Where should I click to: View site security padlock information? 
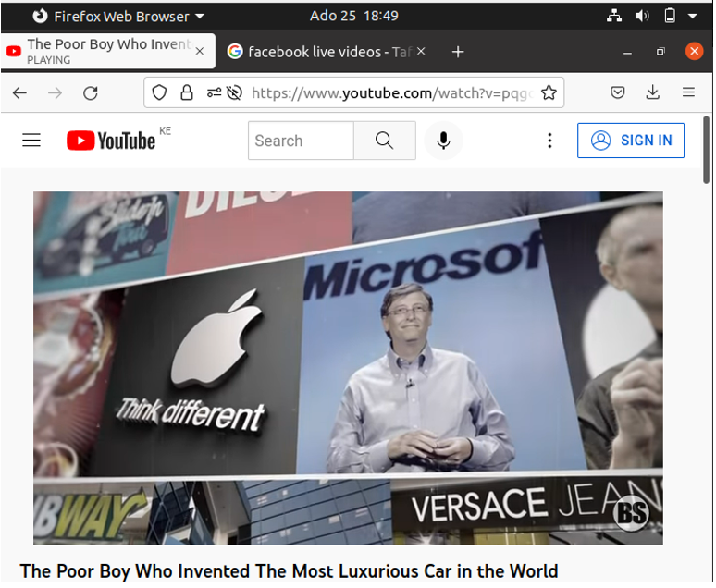[x=187, y=92]
